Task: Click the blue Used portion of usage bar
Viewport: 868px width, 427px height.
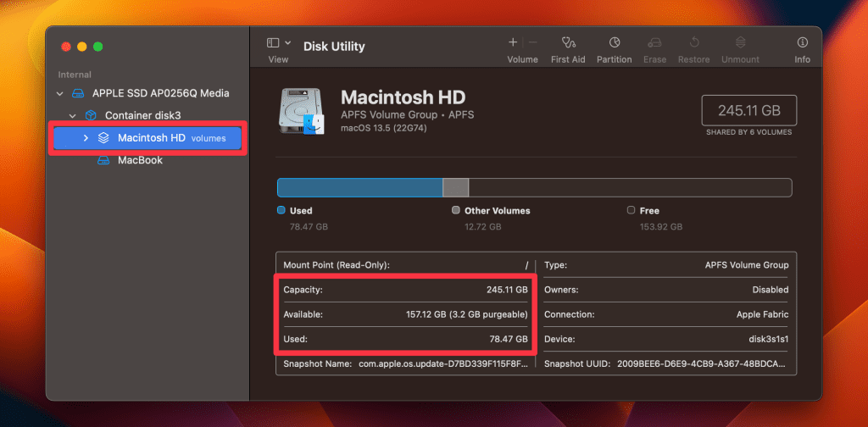Action: [359, 187]
